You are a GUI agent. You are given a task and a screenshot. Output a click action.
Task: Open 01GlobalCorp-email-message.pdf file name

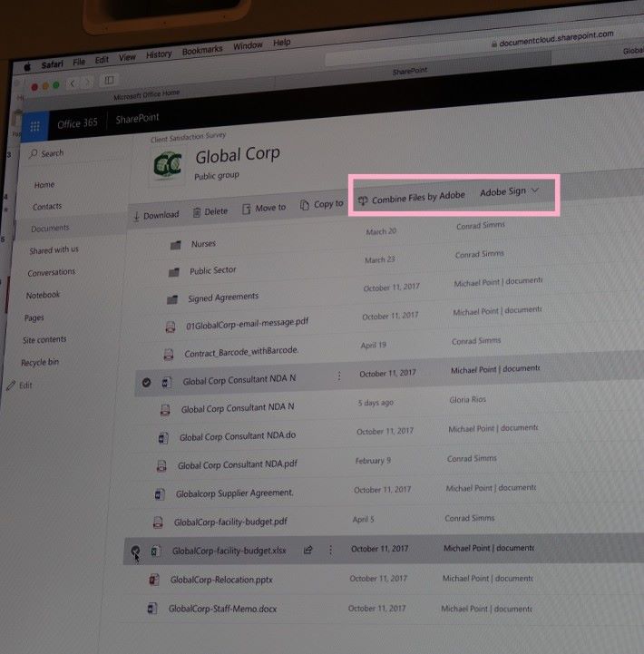pos(247,323)
